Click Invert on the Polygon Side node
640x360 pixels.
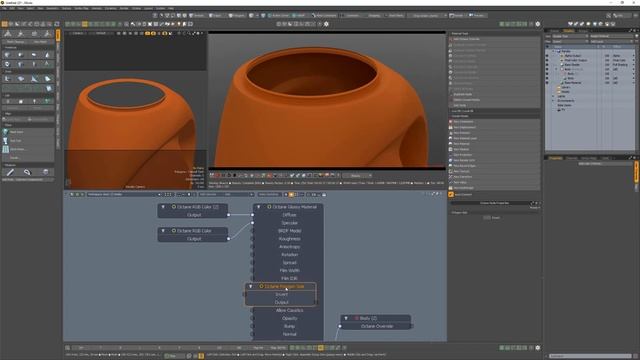pos(281,294)
